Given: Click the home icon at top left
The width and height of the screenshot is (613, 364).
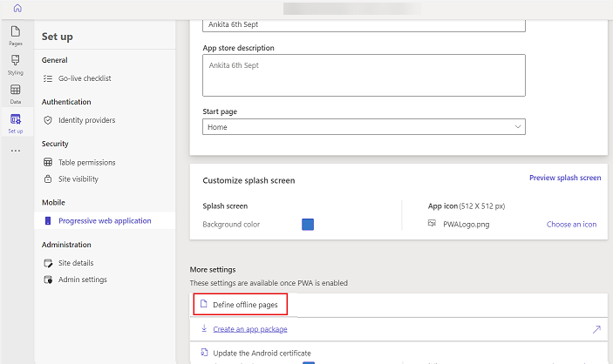Looking at the screenshot, I should click(17, 8).
